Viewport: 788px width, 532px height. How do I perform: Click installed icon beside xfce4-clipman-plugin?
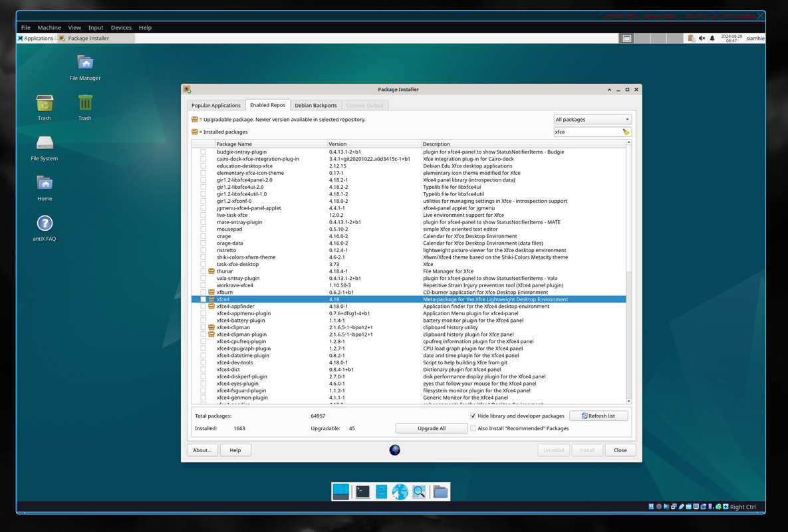[x=211, y=334]
